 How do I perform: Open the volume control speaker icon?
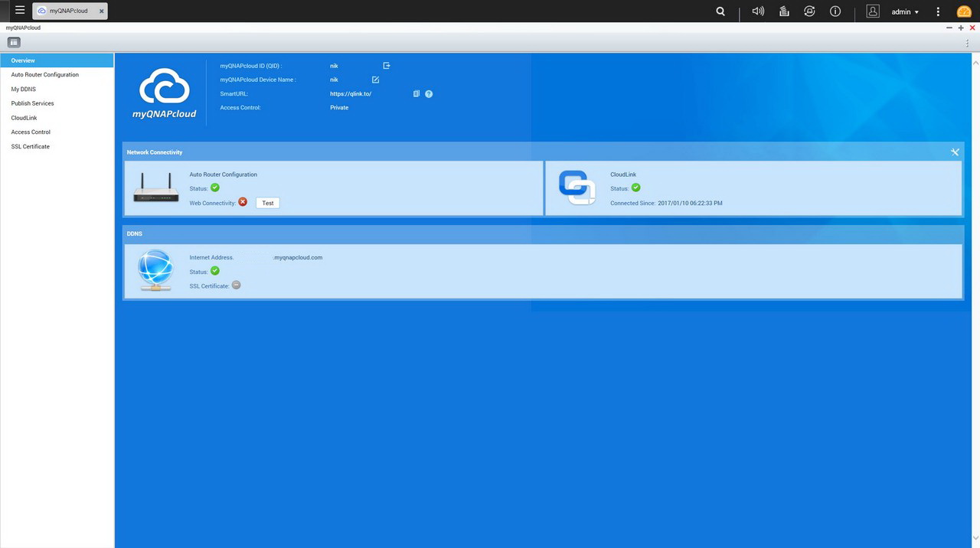(x=758, y=11)
